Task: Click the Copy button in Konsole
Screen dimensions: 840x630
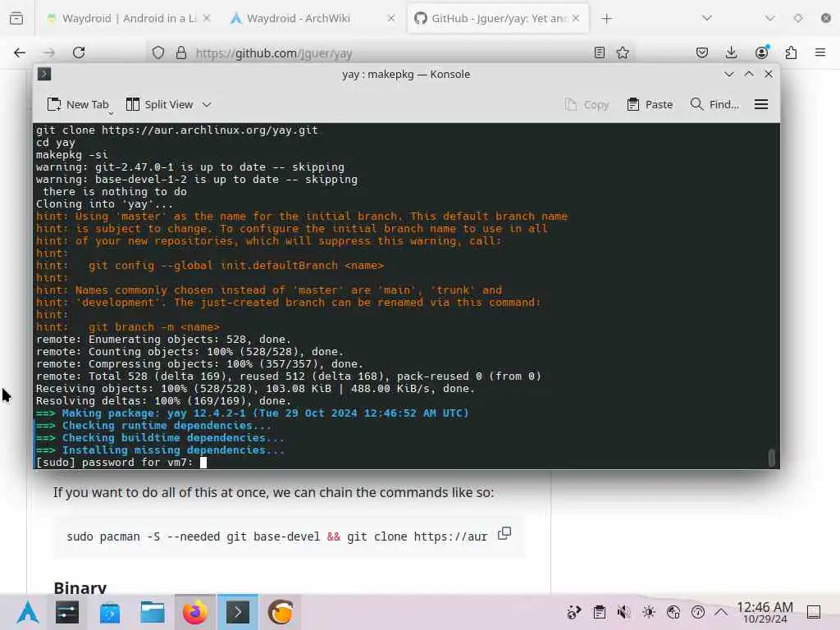Action: click(x=587, y=104)
